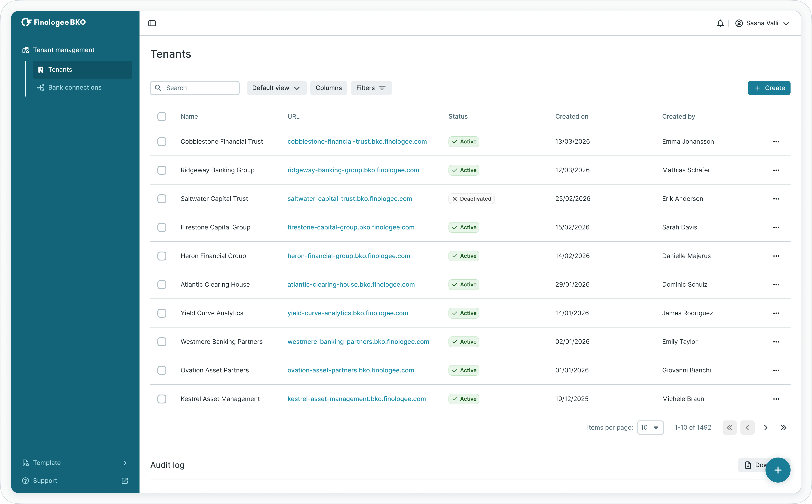
Task: Open row actions for Saltwater Capital Trust
Action: (x=776, y=199)
